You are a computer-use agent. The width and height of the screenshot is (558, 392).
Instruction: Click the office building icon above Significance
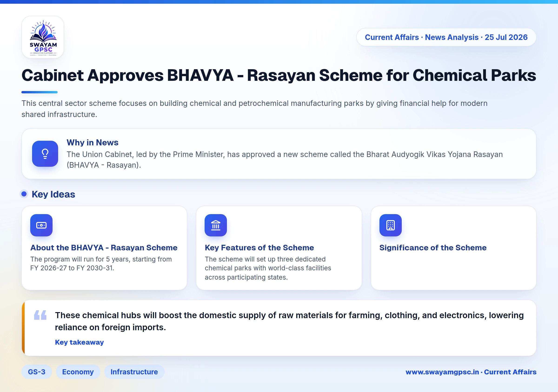tap(390, 225)
